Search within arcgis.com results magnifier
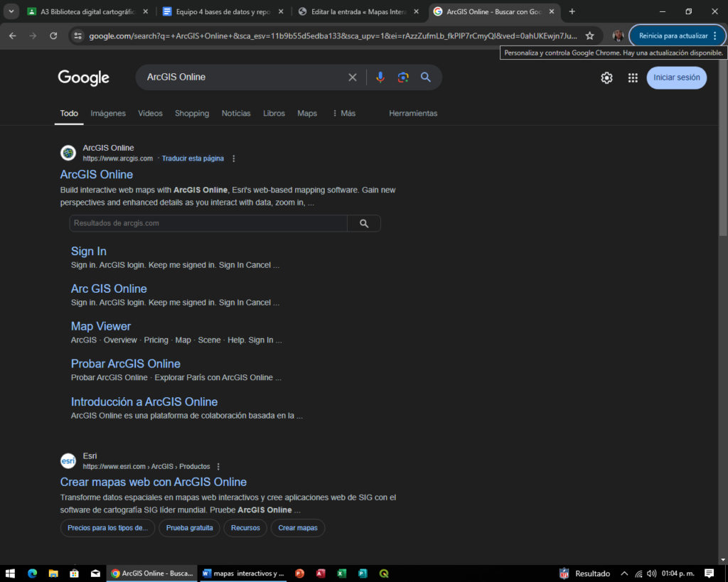 tap(364, 223)
